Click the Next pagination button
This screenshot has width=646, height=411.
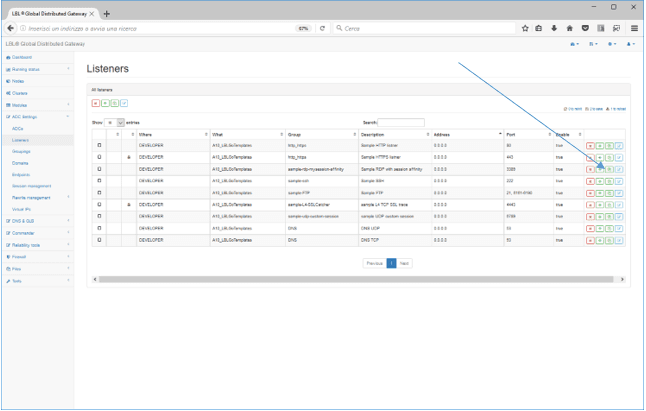click(405, 263)
